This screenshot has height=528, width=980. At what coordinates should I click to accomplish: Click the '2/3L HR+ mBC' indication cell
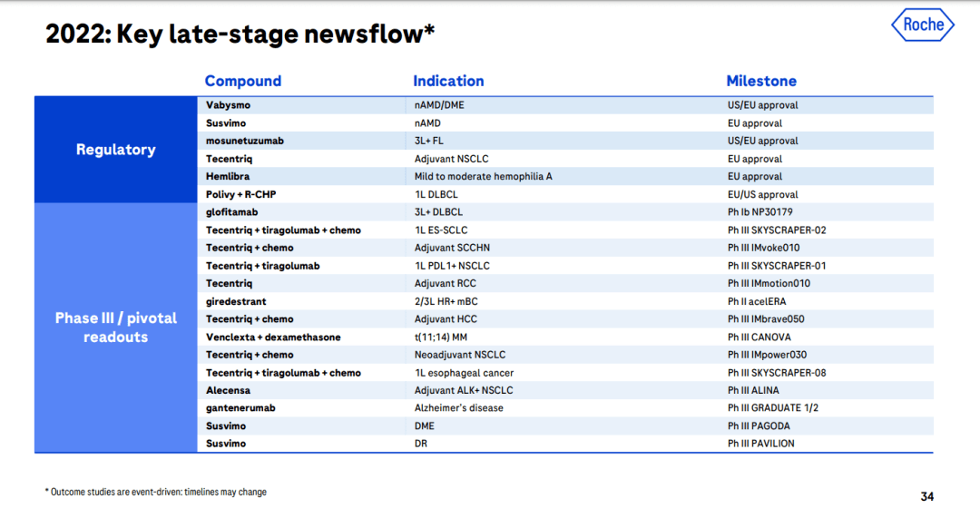click(x=446, y=301)
